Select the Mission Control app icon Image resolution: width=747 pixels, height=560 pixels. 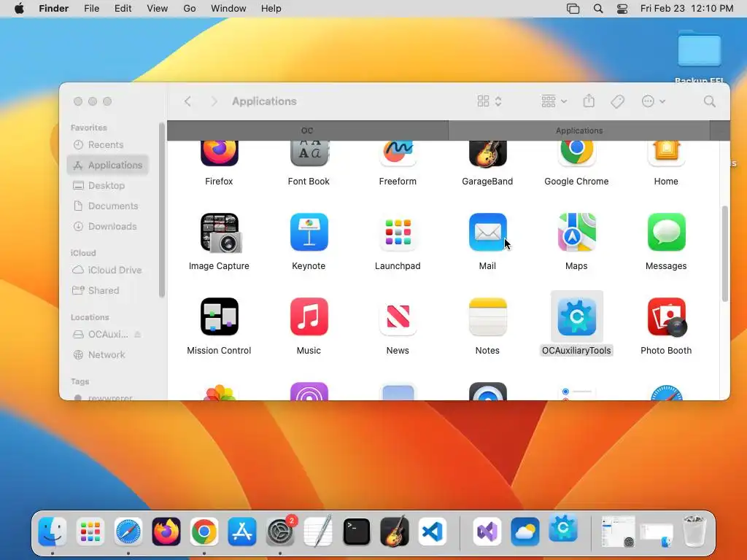[219, 316]
